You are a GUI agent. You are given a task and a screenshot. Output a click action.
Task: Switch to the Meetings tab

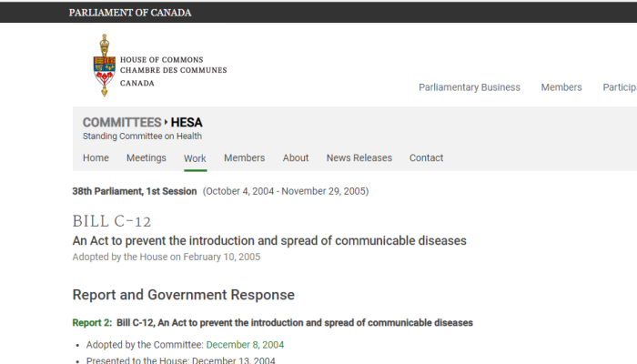point(147,158)
